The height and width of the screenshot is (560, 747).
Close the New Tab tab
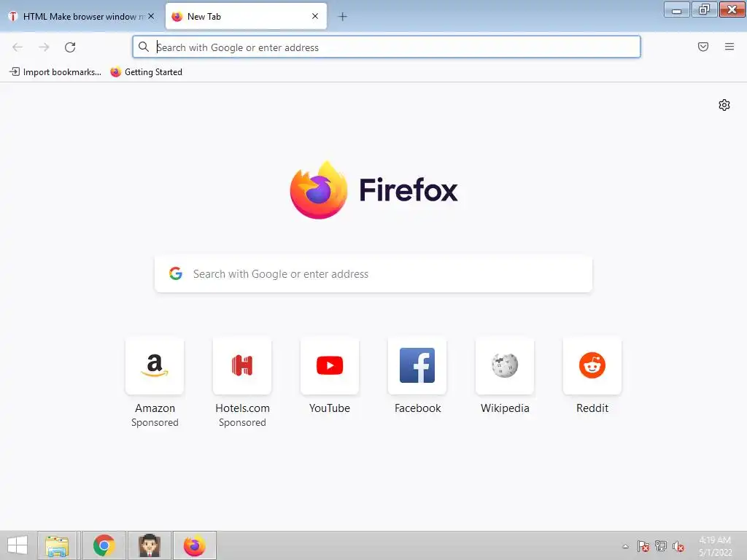315,16
